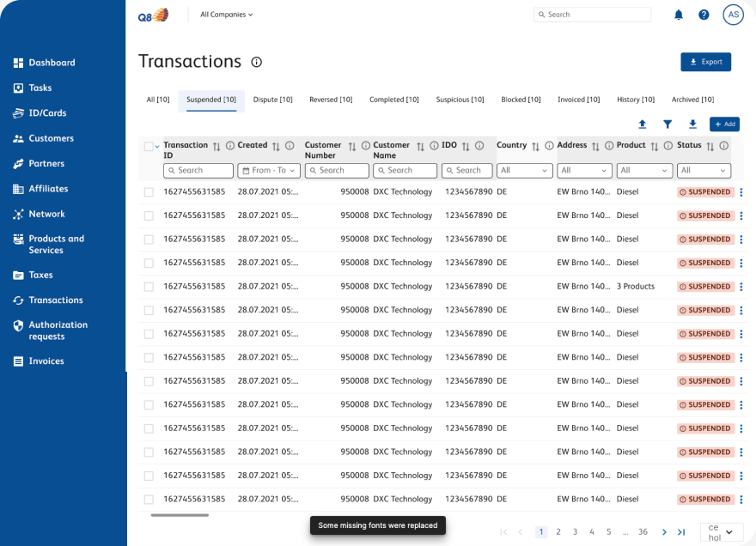Expand All Companies dropdown

click(x=227, y=15)
